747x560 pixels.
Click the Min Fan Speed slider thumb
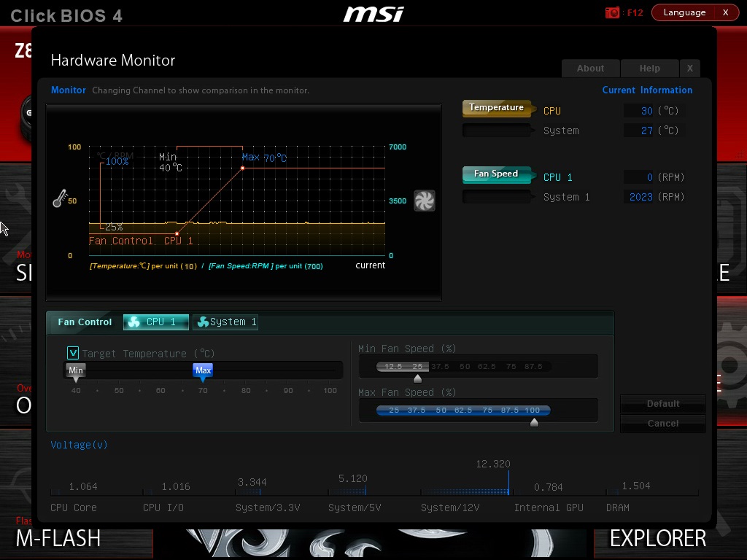[x=417, y=378]
